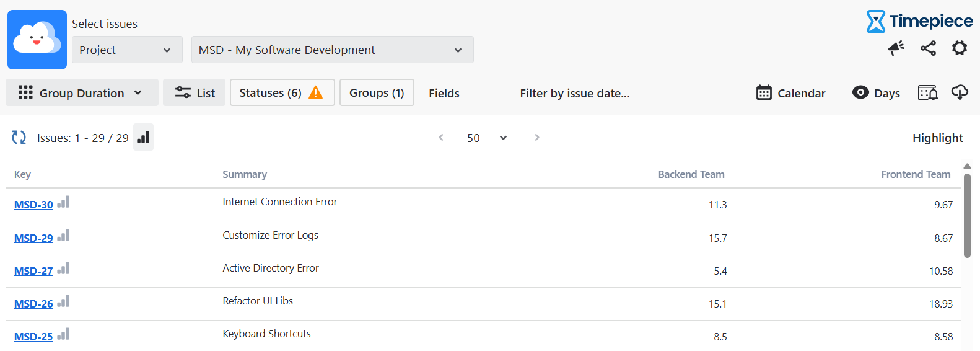
Task: Click the Backend Team column header
Action: 691,174
